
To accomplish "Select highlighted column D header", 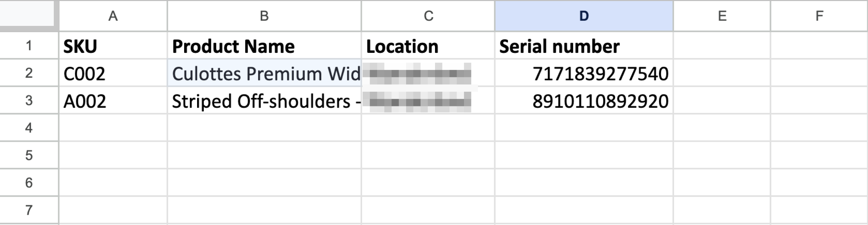I will [x=584, y=16].
